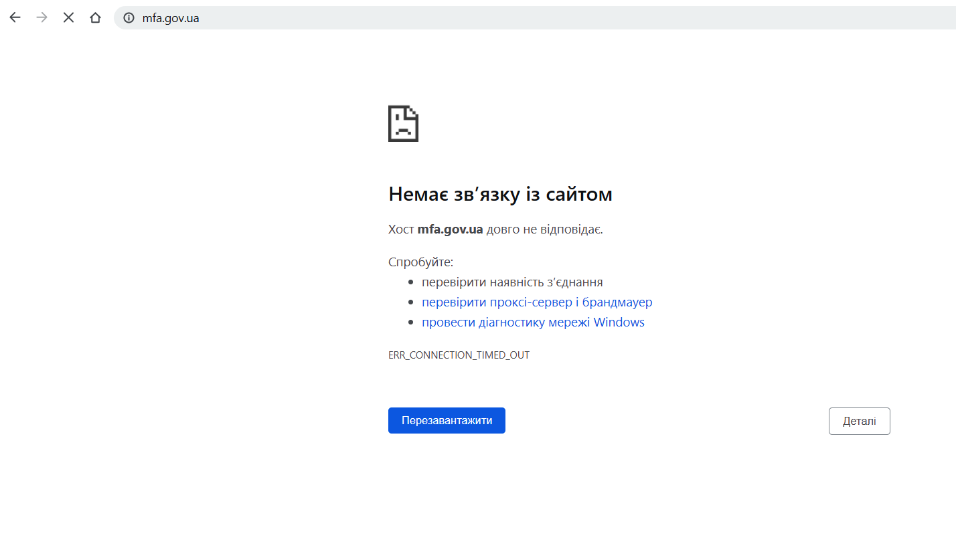The height and width of the screenshot is (560, 956).
Task: Click bold mfa.gov.ua in the error message
Action: (x=450, y=229)
